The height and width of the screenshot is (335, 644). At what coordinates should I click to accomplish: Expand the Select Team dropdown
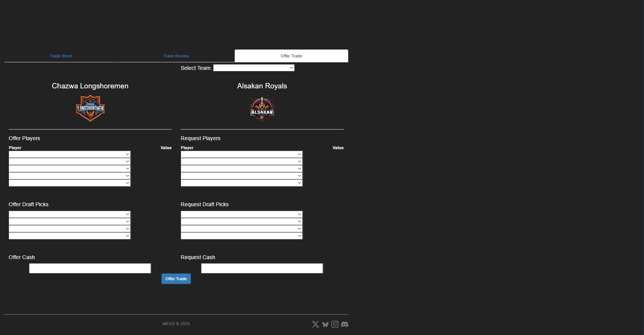254,68
